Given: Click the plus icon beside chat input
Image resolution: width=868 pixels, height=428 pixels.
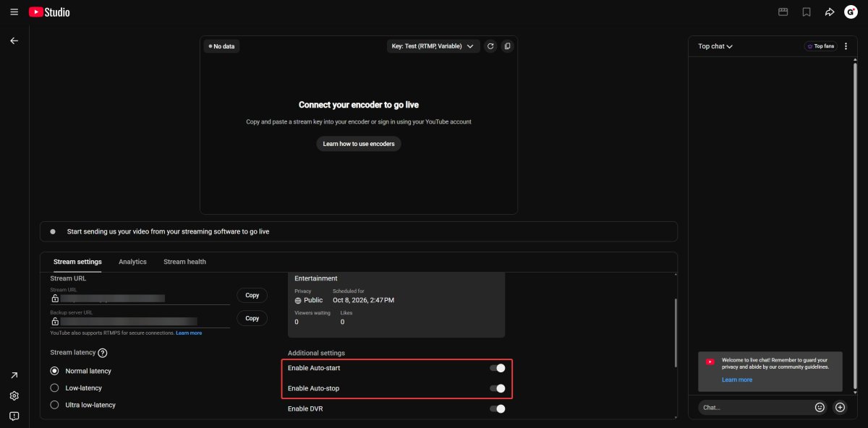Looking at the screenshot, I should pyautogui.click(x=840, y=407).
